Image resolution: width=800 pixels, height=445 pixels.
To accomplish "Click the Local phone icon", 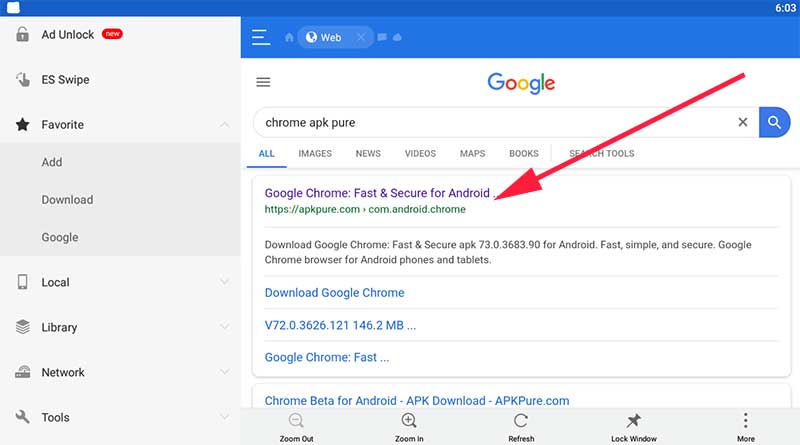I will pos(22,282).
